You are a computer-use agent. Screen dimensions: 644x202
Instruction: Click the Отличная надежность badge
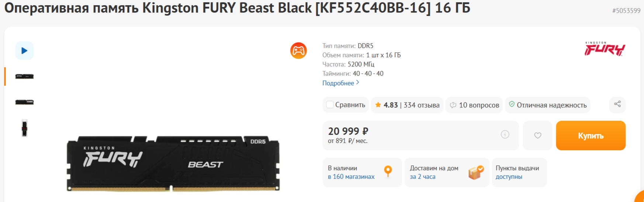[547, 105]
